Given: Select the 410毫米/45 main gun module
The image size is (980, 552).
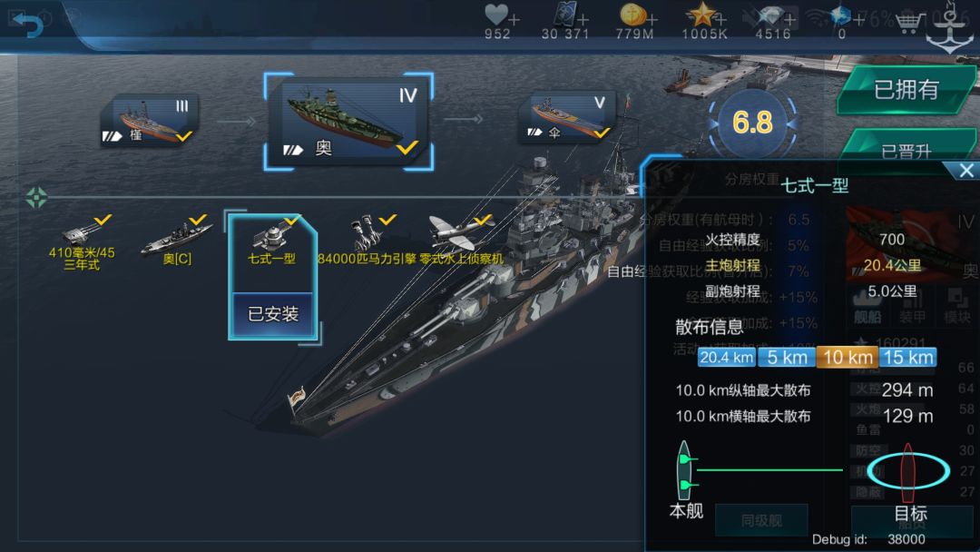Looking at the screenshot, I should [83, 242].
